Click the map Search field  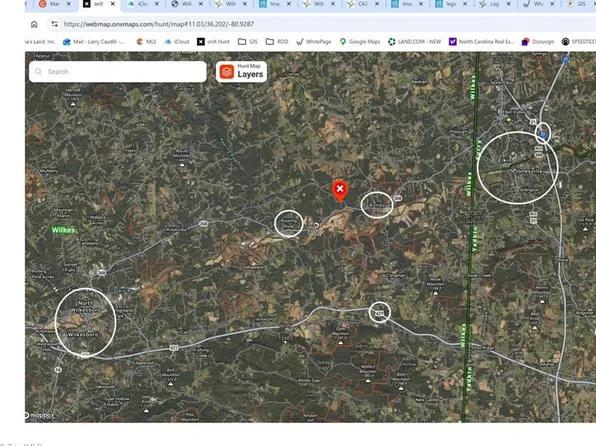point(118,71)
